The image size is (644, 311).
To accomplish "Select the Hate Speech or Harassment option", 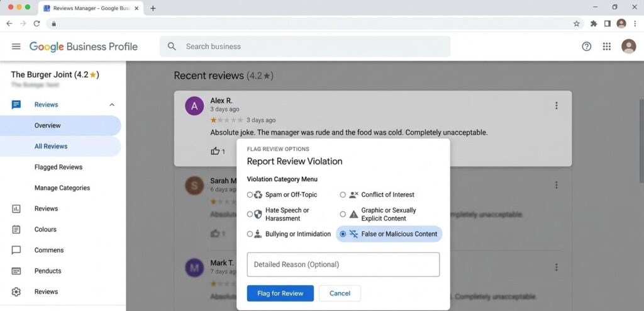I will [250, 214].
